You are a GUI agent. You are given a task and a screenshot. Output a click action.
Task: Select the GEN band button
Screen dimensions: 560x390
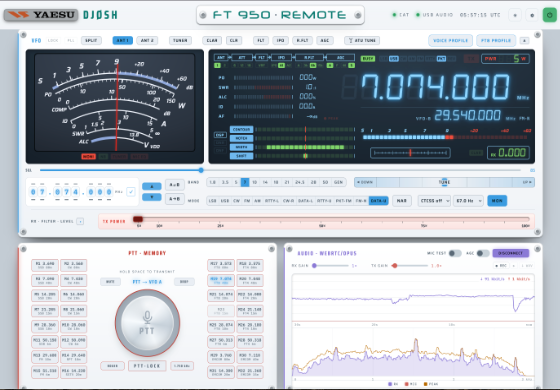(x=338, y=182)
